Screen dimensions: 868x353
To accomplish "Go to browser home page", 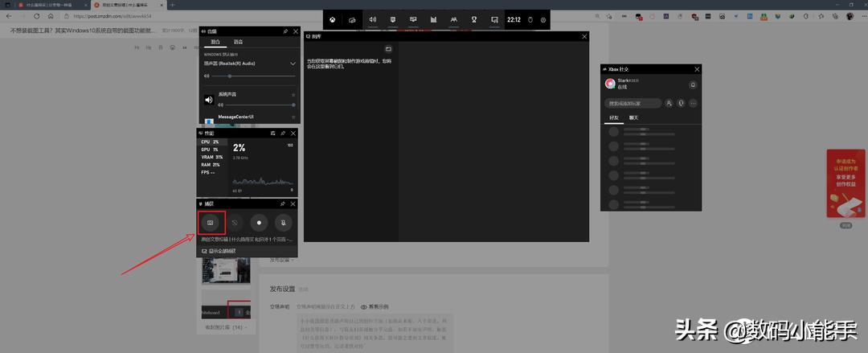I will pyautogui.click(x=51, y=16).
